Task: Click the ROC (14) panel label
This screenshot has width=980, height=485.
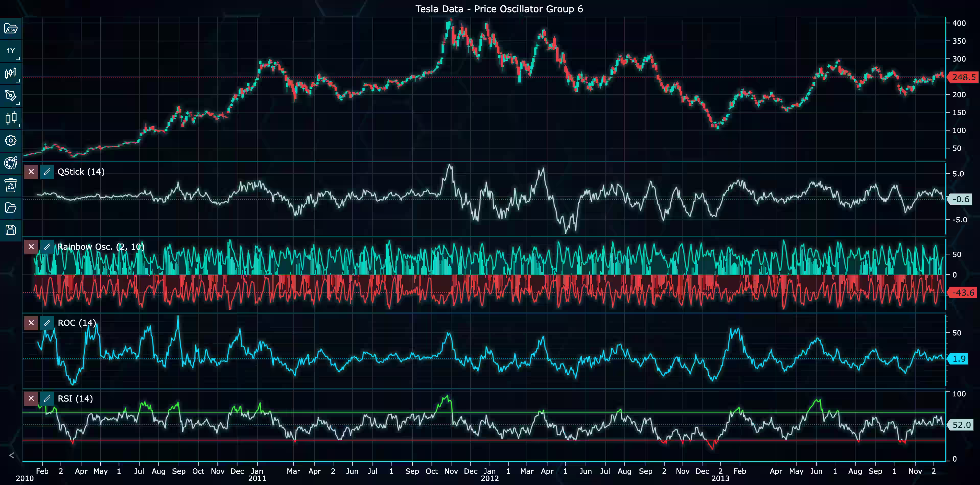Action: point(77,323)
